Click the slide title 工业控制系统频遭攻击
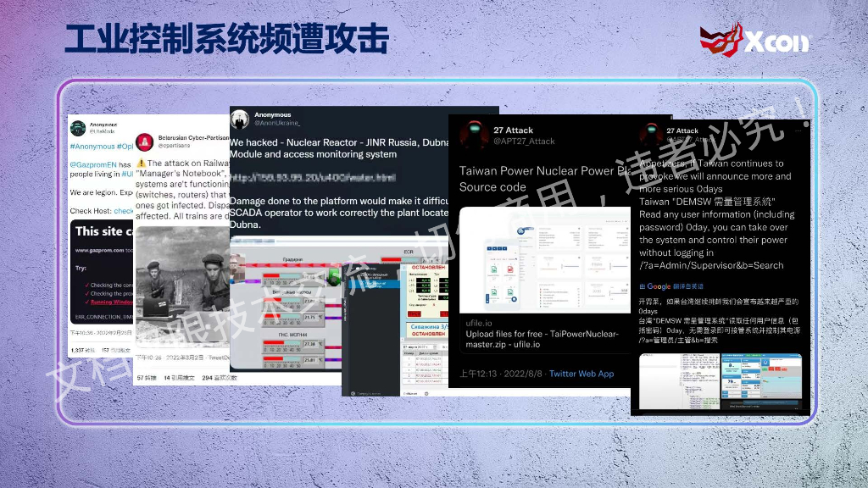Viewport: 868px width, 488px height. [227, 39]
